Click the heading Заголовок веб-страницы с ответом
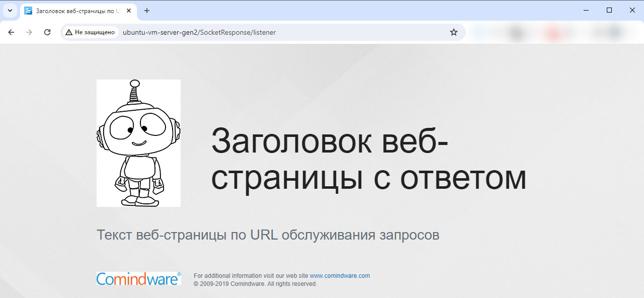The width and height of the screenshot is (644, 298). click(x=369, y=160)
